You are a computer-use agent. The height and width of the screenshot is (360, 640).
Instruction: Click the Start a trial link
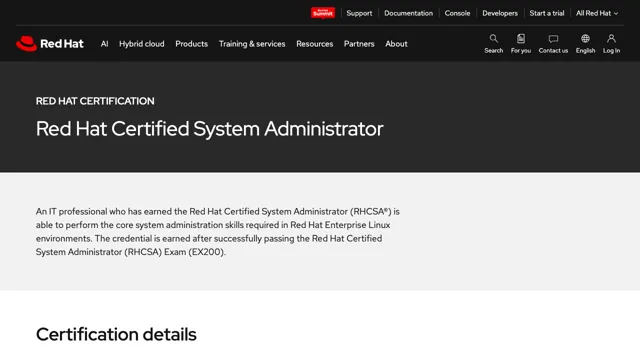click(x=547, y=13)
